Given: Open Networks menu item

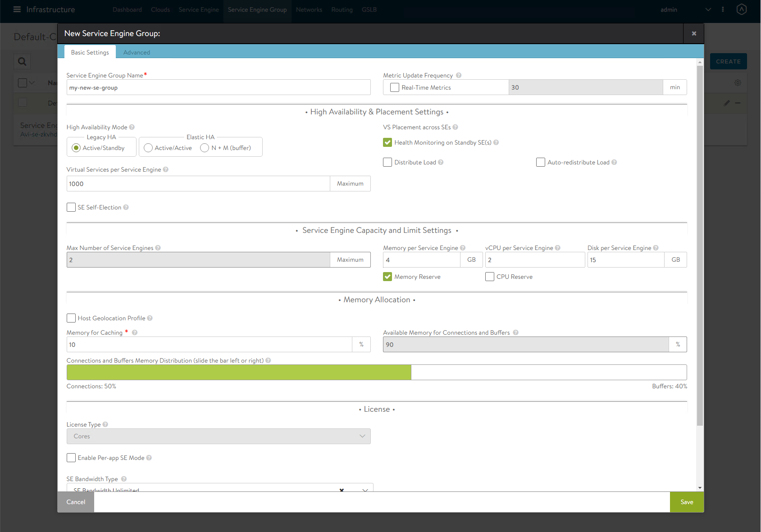Looking at the screenshot, I should (309, 9).
